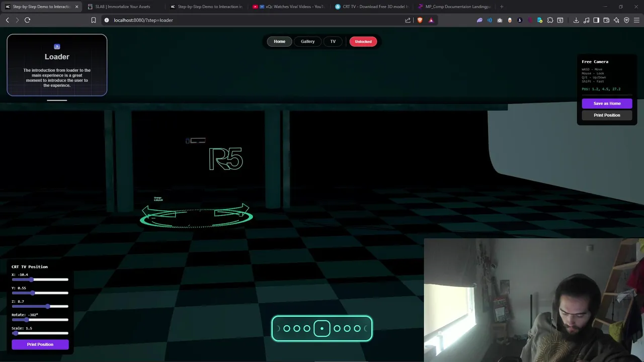644x362 pixels.
Task: Open the Leo AI sparkle icon
Action: 616,20
